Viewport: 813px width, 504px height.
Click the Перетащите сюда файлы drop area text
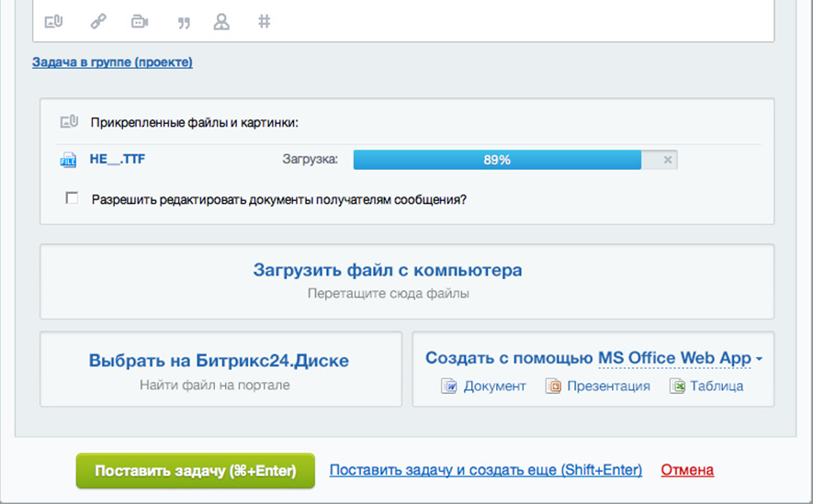point(389,294)
